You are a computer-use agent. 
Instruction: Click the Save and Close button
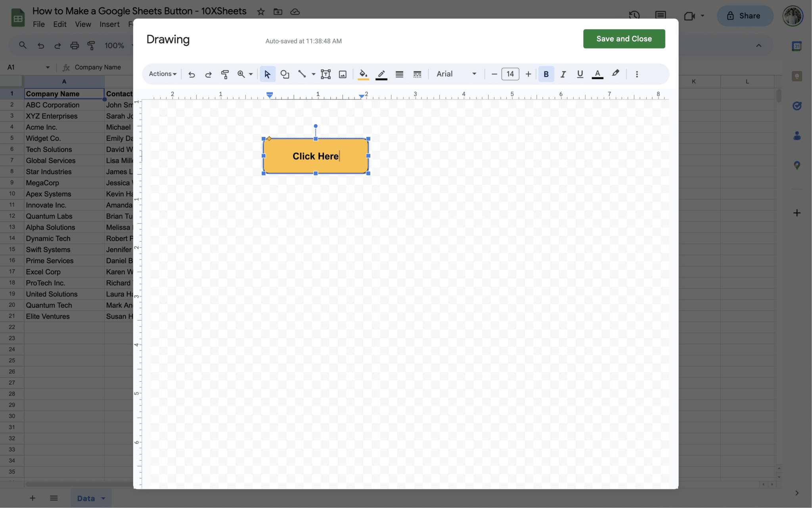[624, 39]
